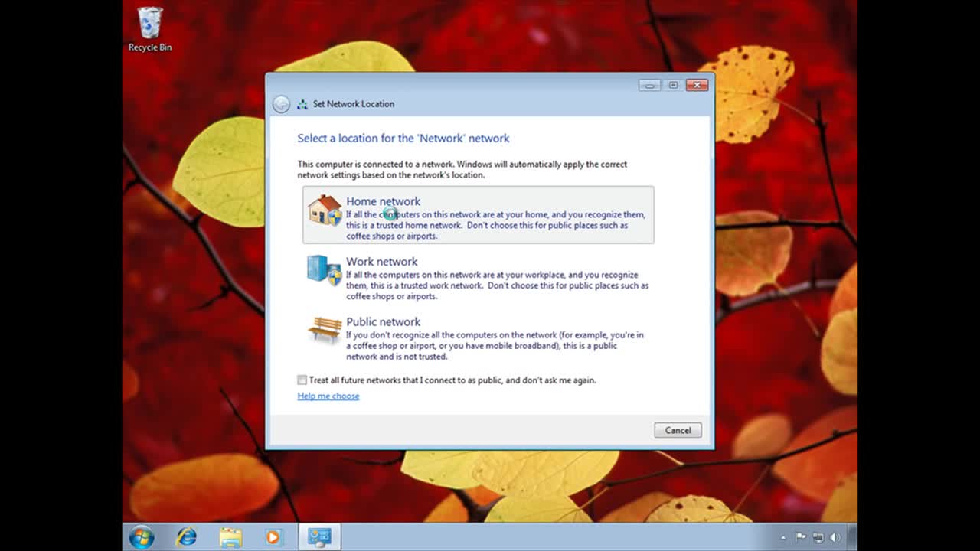This screenshot has height=551, width=980.
Task: Launch Internet Explorer from taskbar
Action: pos(186,537)
